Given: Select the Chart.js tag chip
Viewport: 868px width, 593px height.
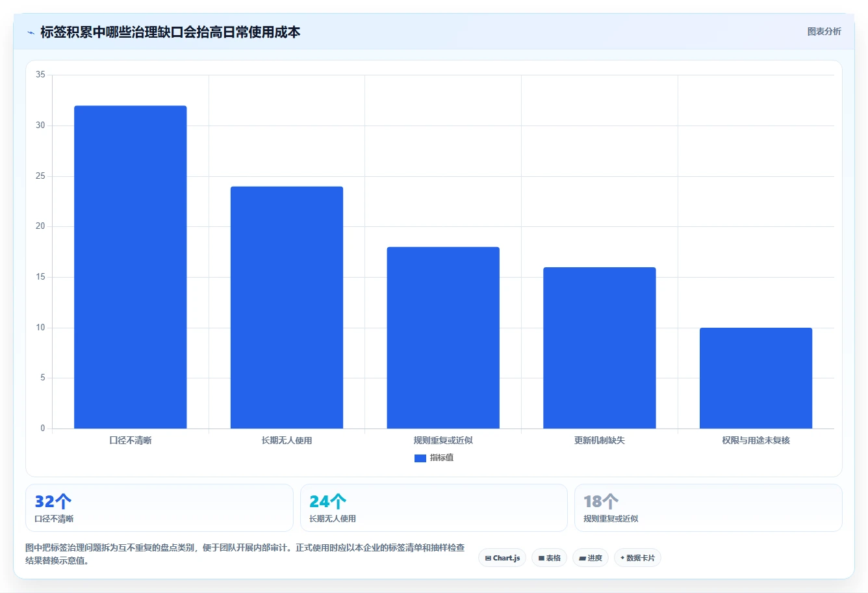Looking at the screenshot, I should click(502, 558).
